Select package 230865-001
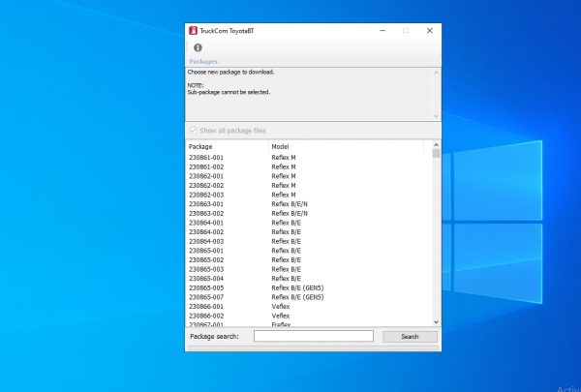This screenshot has width=581, height=392. point(309,251)
